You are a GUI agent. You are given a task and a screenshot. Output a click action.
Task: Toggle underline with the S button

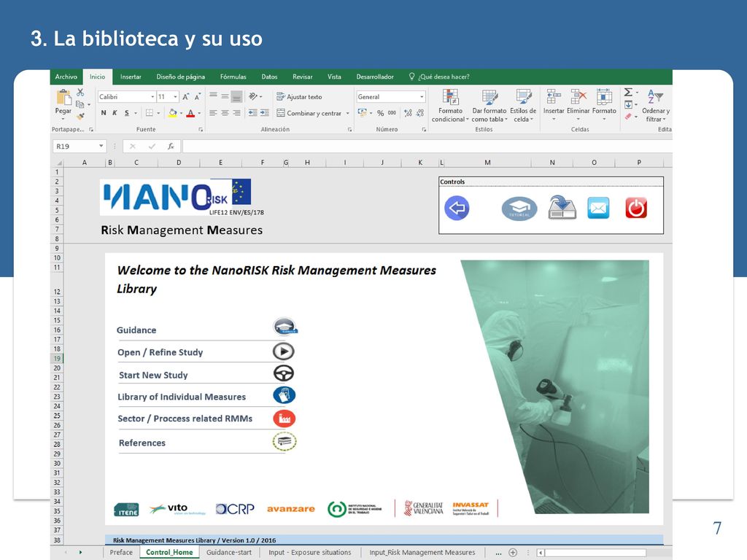click(x=127, y=113)
